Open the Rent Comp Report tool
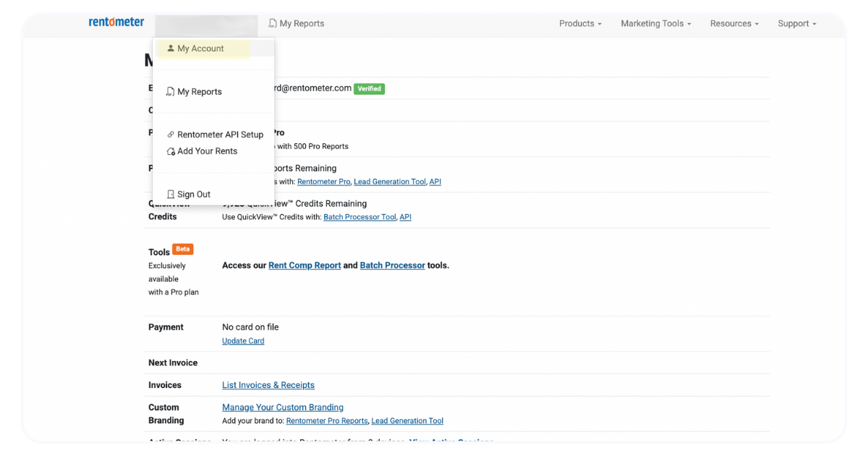868x456 pixels. [305, 266]
